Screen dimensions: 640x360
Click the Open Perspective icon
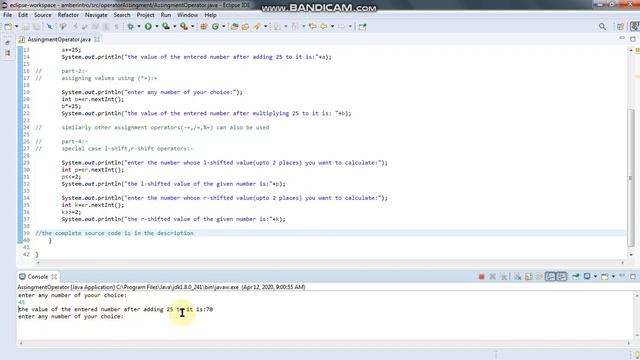click(x=620, y=27)
